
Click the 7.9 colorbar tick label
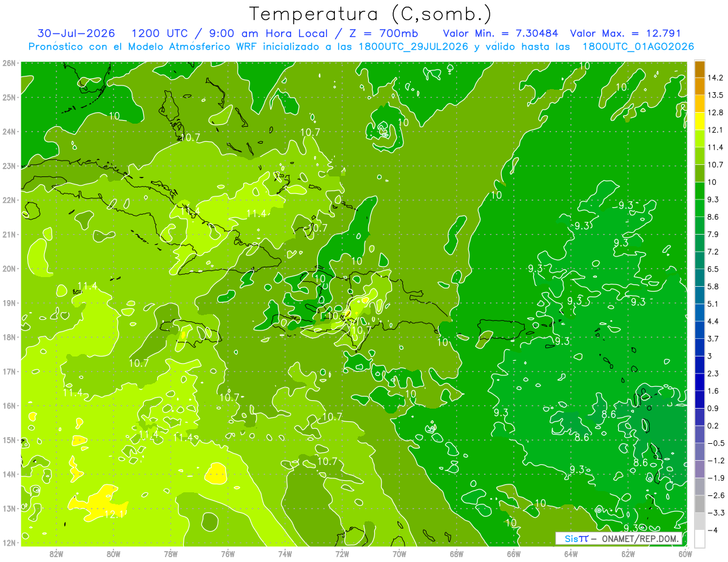pos(713,234)
